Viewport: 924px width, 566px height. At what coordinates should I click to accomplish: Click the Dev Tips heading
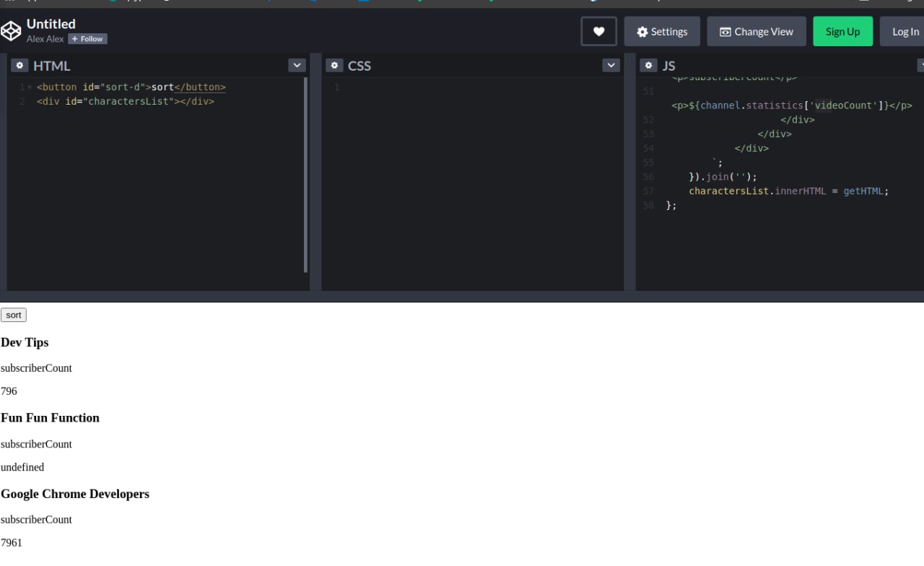[x=25, y=342]
